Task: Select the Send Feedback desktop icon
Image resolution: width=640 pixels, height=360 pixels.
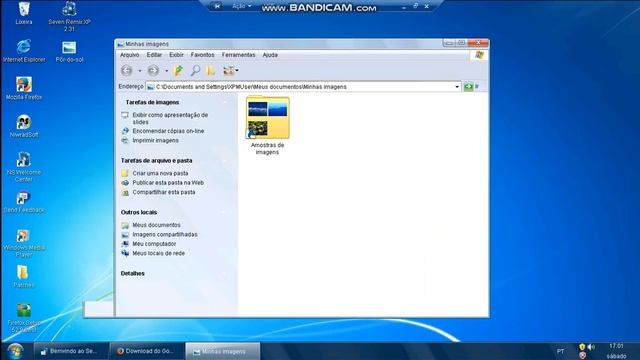Action: 24,202
